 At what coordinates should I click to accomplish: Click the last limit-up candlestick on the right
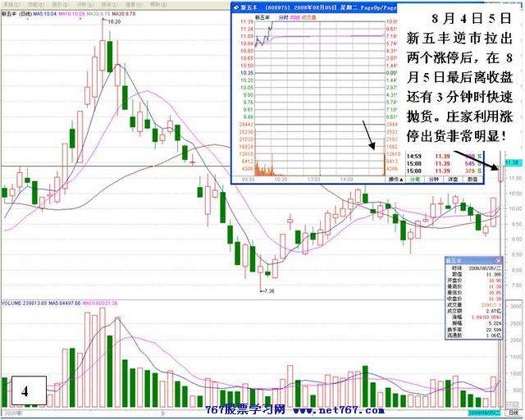pyautogui.click(x=501, y=173)
